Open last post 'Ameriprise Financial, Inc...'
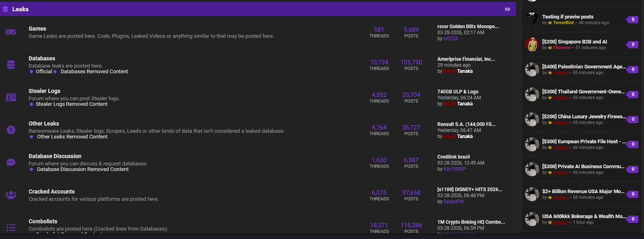 [466, 59]
